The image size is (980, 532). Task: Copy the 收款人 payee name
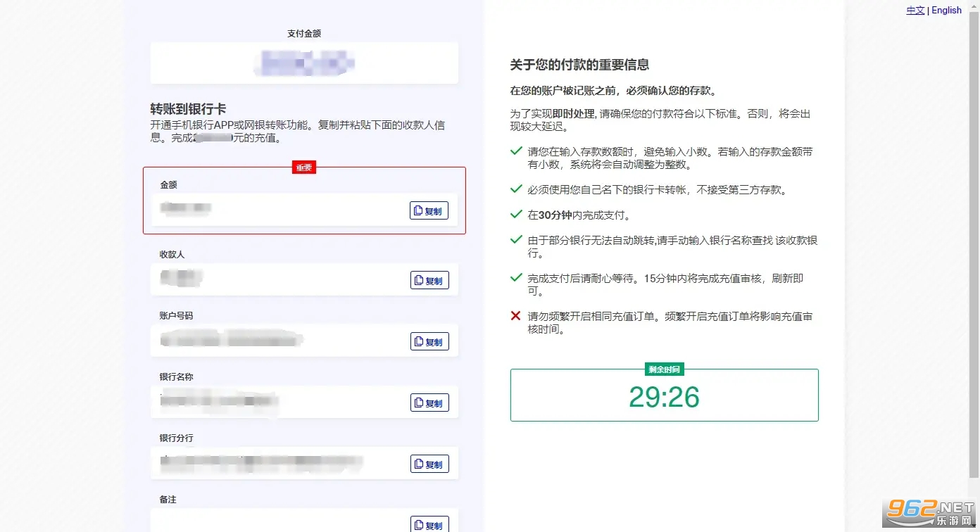tap(429, 280)
